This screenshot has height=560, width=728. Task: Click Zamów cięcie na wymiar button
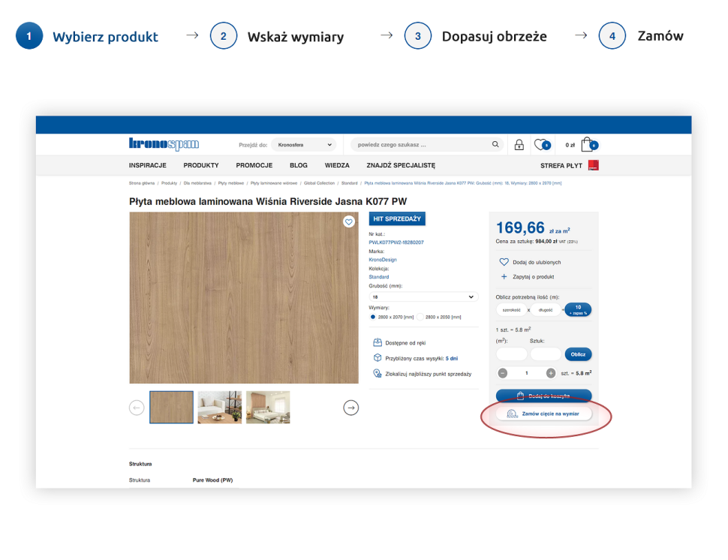544,414
